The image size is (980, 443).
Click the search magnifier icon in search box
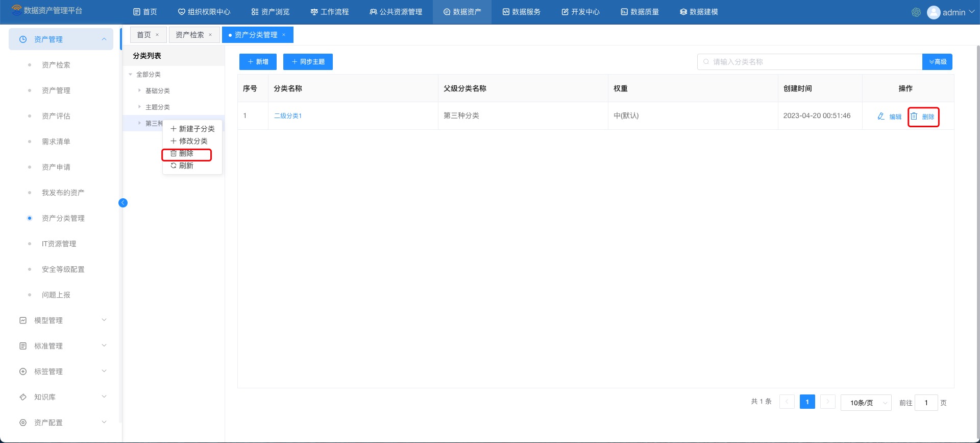pyautogui.click(x=706, y=62)
